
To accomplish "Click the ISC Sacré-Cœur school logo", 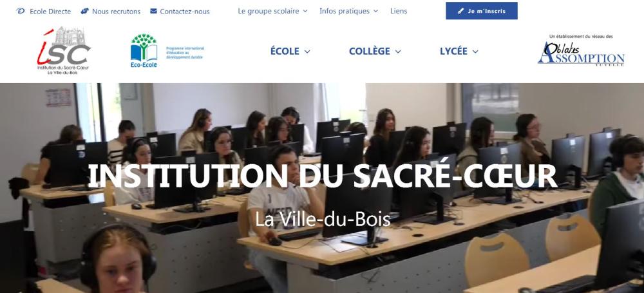I will (x=63, y=51).
